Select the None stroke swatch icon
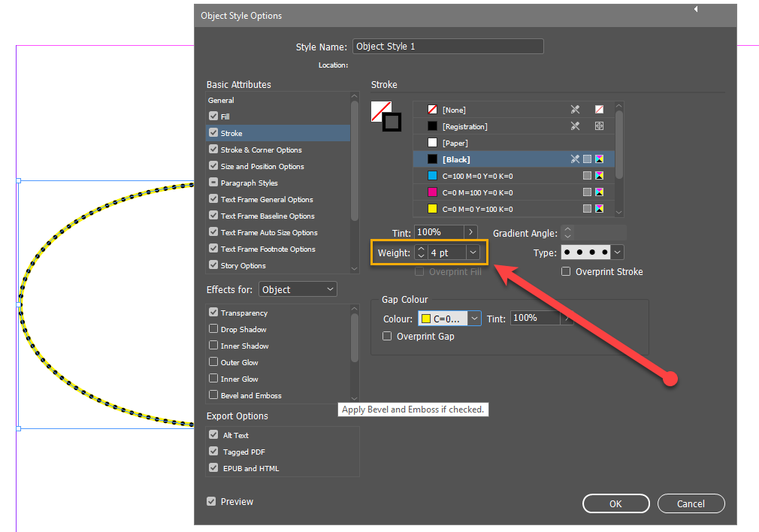This screenshot has width=759, height=532. click(x=431, y=109)
